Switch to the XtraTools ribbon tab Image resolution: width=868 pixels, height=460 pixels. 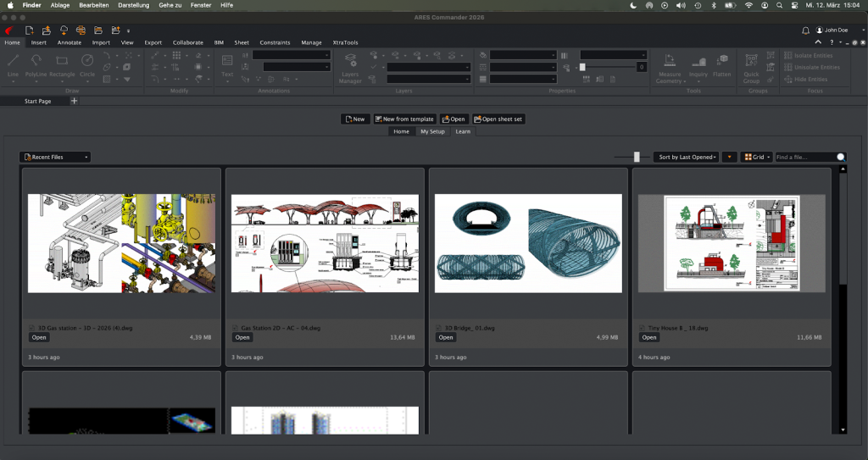[x=346, y=42]
